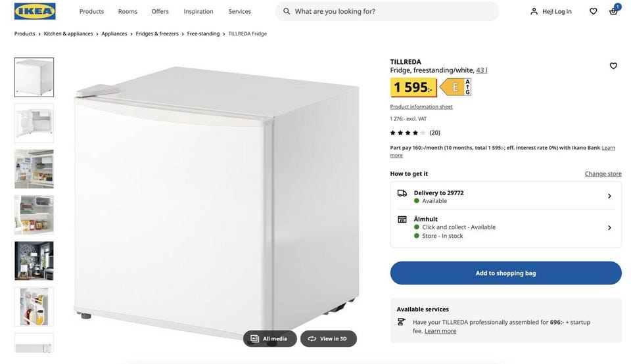The image size is (631, 364).
Task: Open the shopping bag icon
Action: click(x=613, y=11)
